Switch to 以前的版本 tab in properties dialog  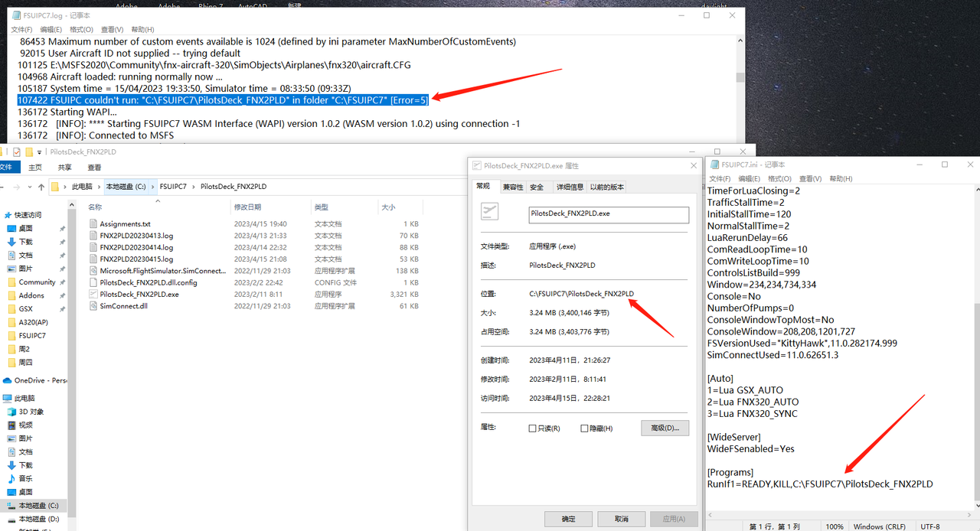click(x=607, y=187)
